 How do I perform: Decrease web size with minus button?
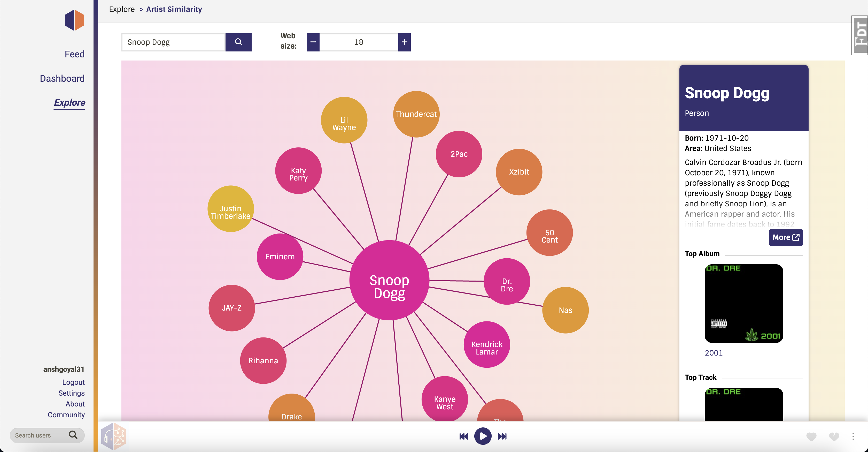(x=313, y=42)
